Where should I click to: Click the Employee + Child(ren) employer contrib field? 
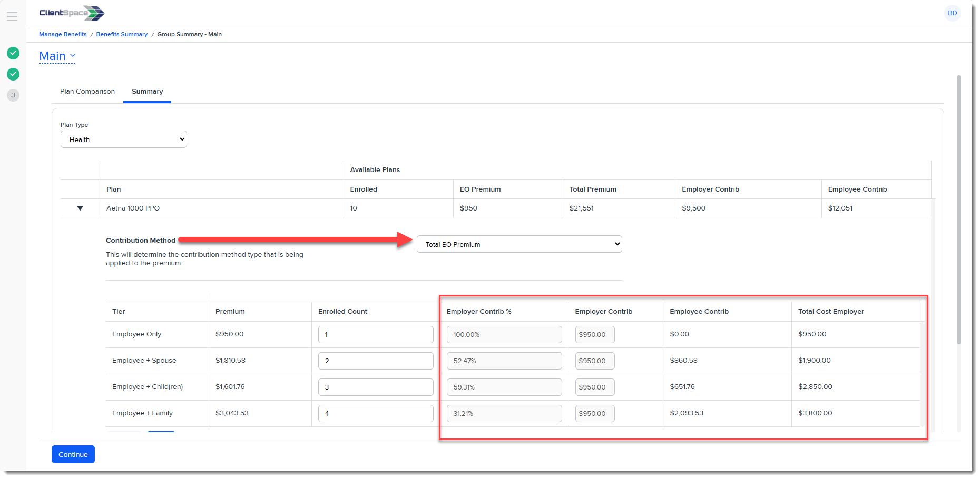point(594,387)
